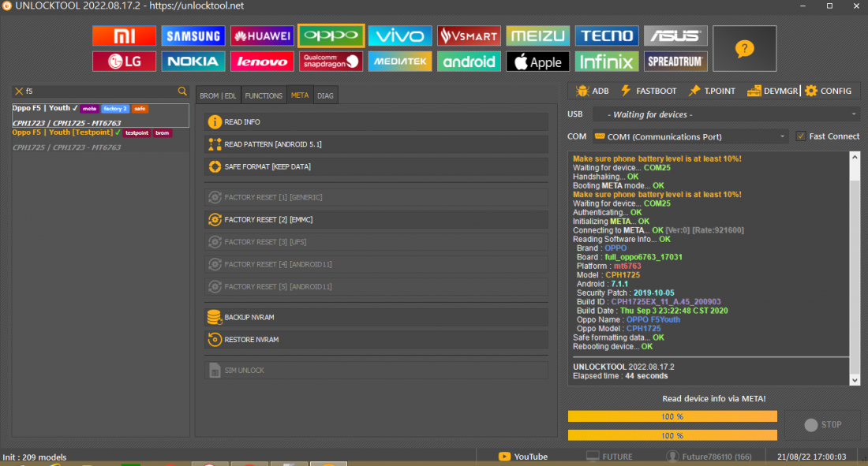The width and height of the screenshot is (868, 466).
Task: Open the Fastboot tools
Action: pyautogui.click(x=648, y=91)
